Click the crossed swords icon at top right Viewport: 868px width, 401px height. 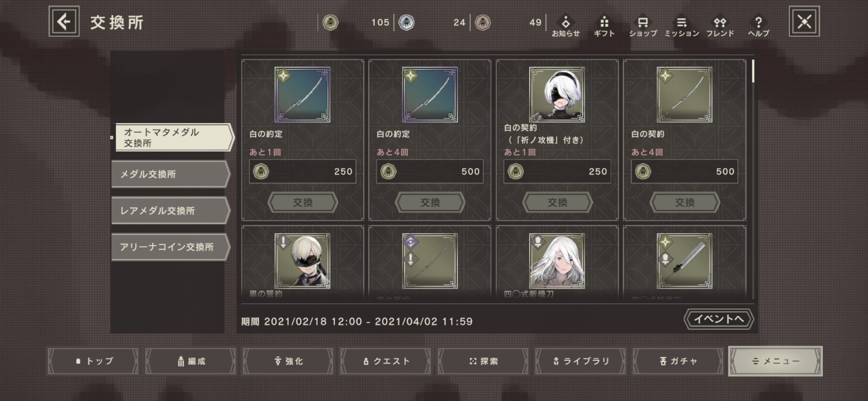tap(804, 21)
